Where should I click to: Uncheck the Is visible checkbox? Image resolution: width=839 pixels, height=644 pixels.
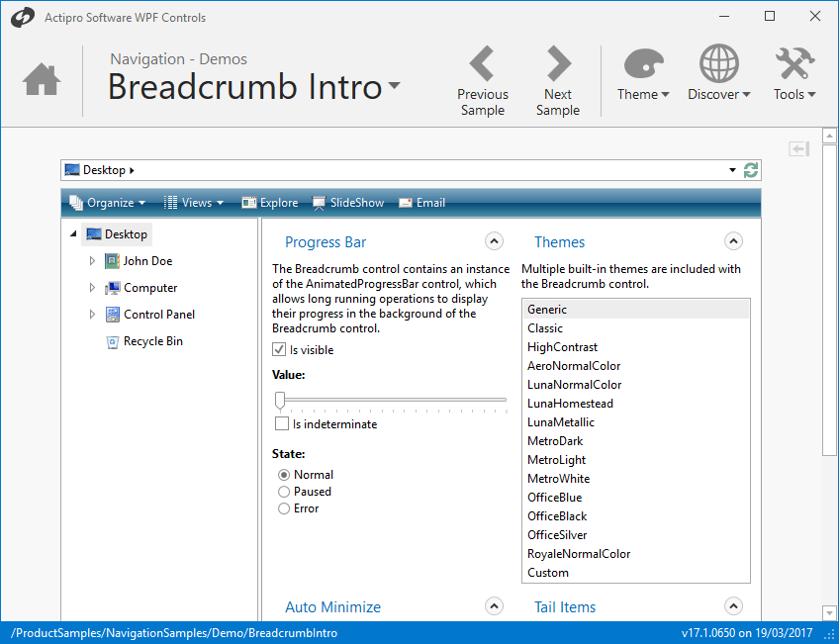tap(279, 348)
